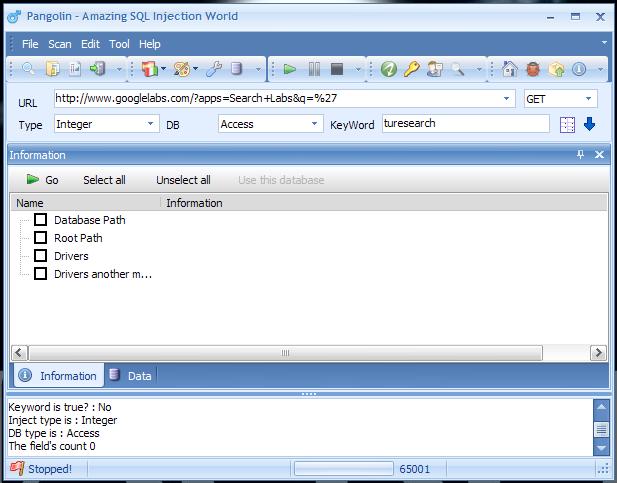
Task: Open the URL history dropdown arrow
Action: coord(506,98)
